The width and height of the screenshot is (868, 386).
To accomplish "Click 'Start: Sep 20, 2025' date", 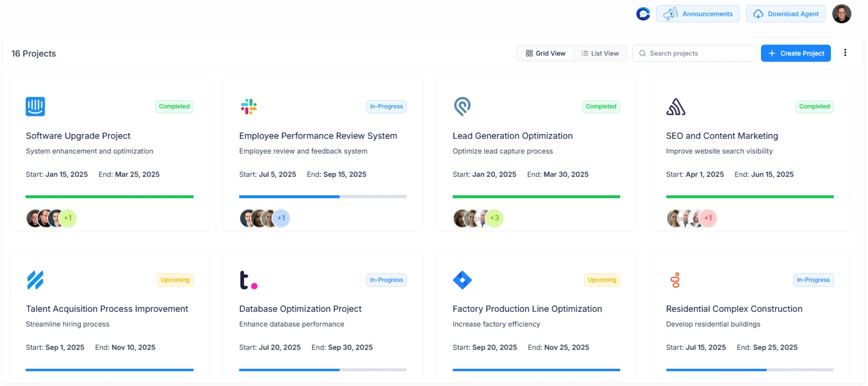I will (x=485, y=347).
